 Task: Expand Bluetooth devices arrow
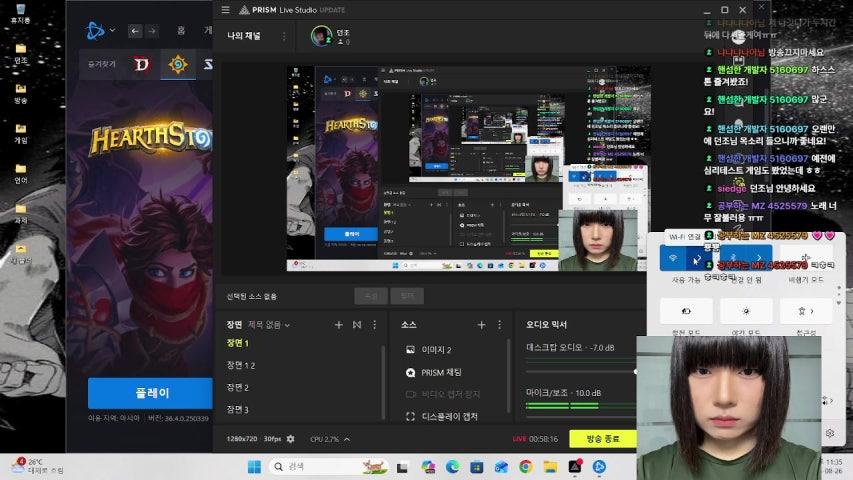click(759, 257)
